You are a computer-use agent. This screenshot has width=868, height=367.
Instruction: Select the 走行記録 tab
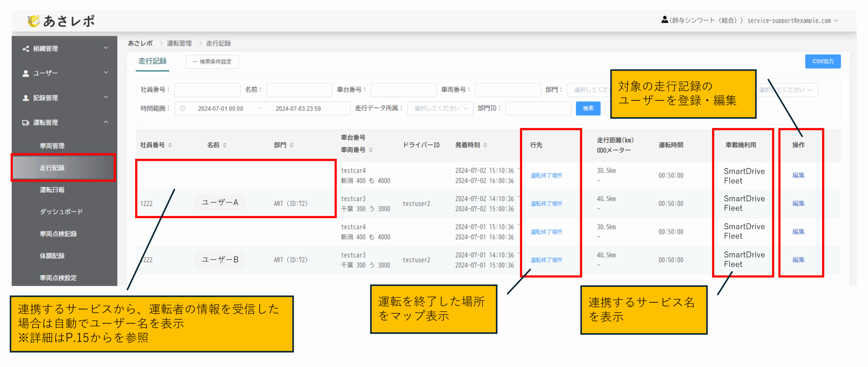(x=152, y=61)
